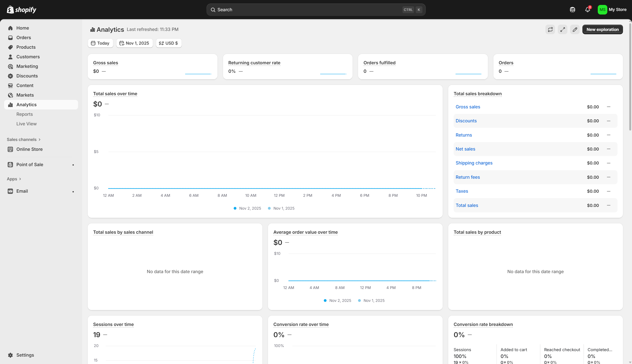Toggle the Nov 1, 2025 comparison series
Image resolution: width=632 pixels, height=364 pixels.
tap(281, 208)
